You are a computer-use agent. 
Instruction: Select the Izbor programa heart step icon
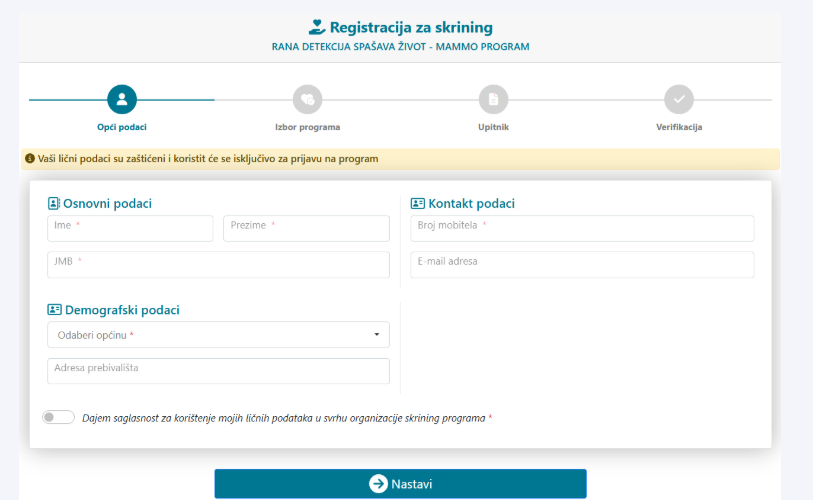(x=307, y=99)
